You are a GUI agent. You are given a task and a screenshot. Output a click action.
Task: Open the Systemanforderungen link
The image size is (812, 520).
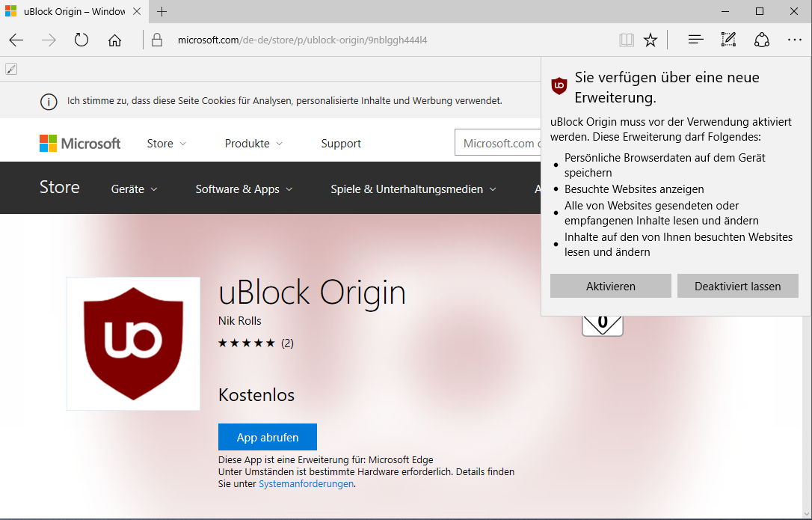coord(306,483)
